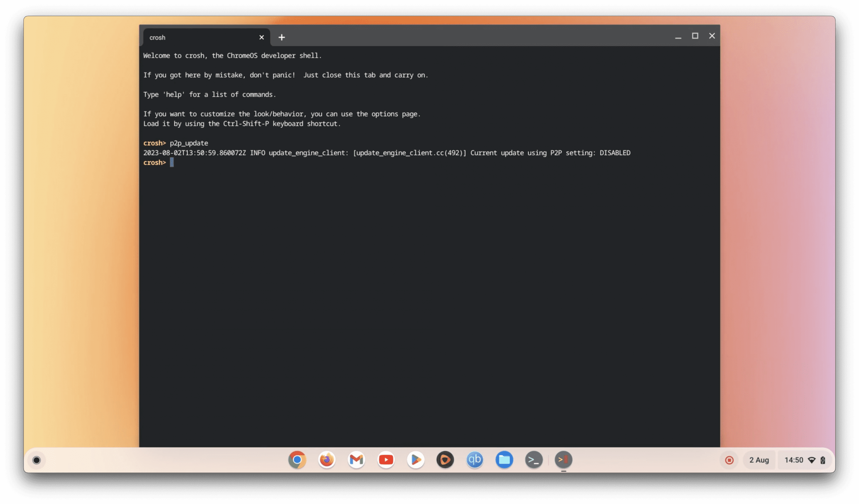Image resolution: width=859 pixels, height=504 pixels.
Task: Open YouTube from the shelf
Action: coord(386,460)
